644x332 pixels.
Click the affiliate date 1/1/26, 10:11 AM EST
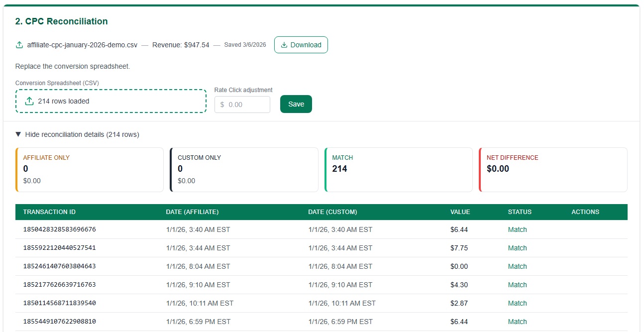click(200, 303)
